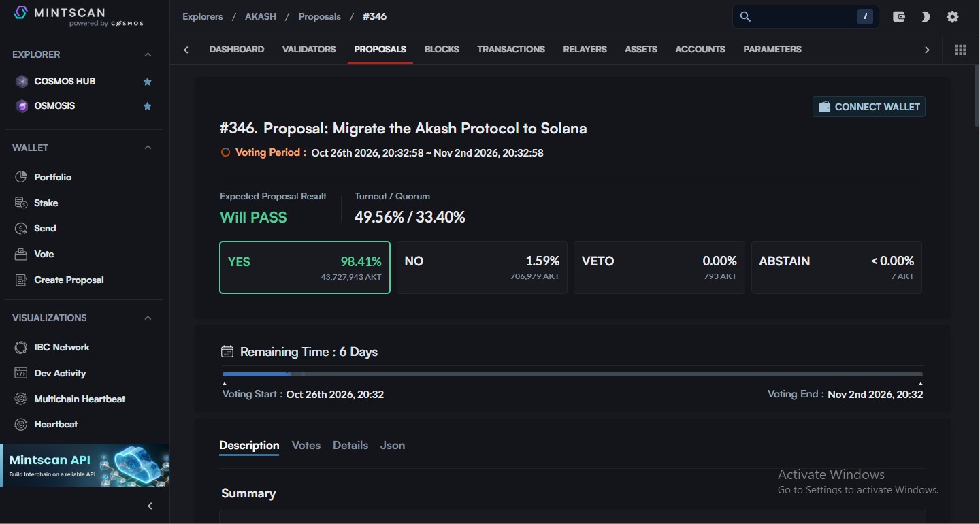The width and height of the screenshot is (980, 524).
Task: Click the IBC Network icon
Action: (21, 348)
